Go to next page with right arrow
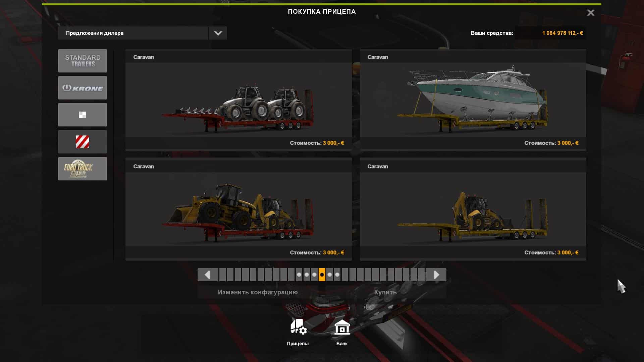 tap(436, 275)
